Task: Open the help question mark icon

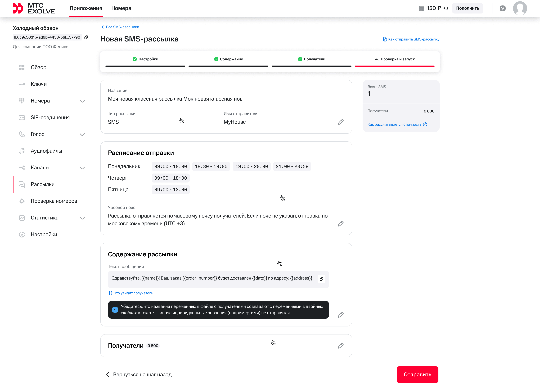Action: (502, 8)
